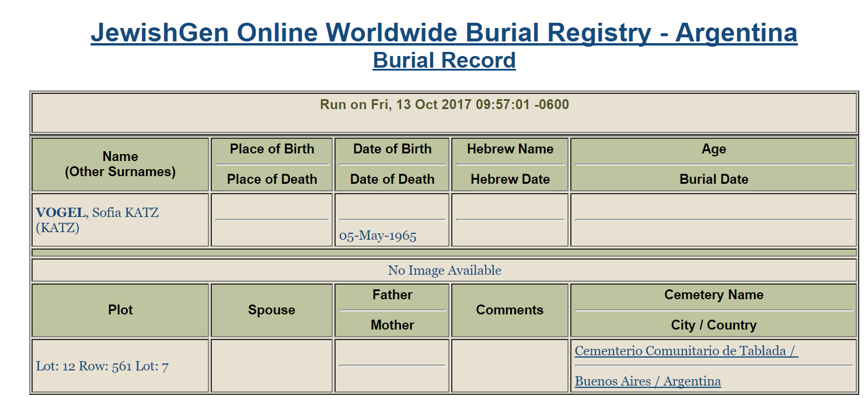Select the Spouse column header

tap(271, 310)
